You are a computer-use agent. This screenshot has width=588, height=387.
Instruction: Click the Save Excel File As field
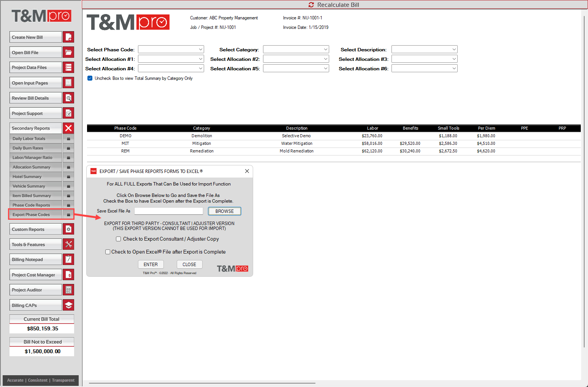tap(169, 211)
